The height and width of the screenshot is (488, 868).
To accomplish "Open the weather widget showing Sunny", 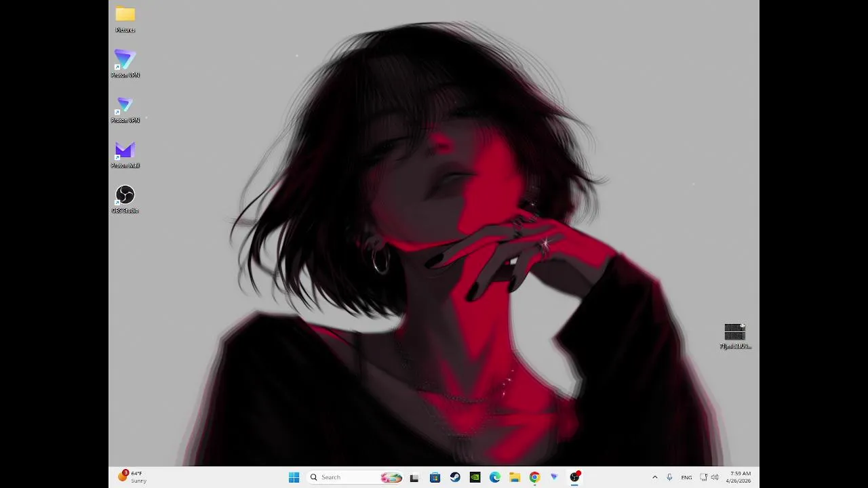I will tap(132, 477).
